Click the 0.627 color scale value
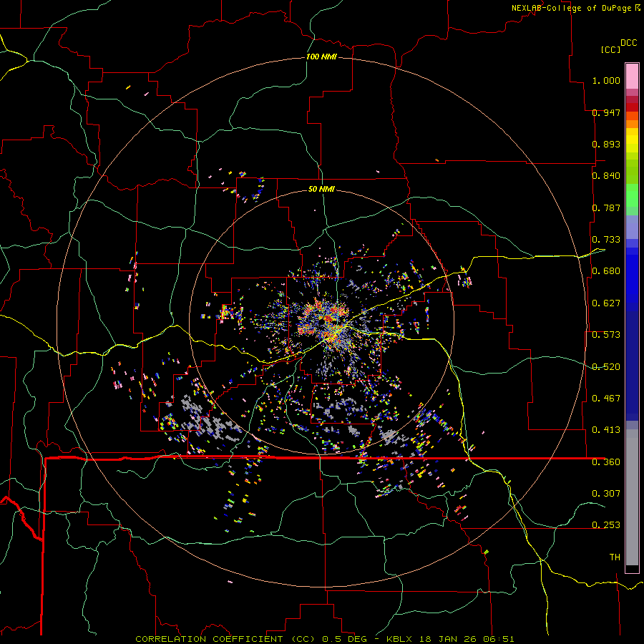 [606, 303]
